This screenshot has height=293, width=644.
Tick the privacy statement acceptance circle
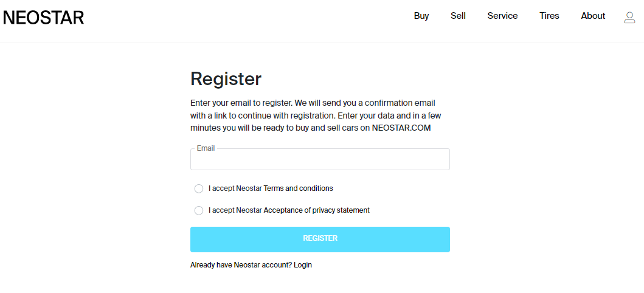coord(199,210)
